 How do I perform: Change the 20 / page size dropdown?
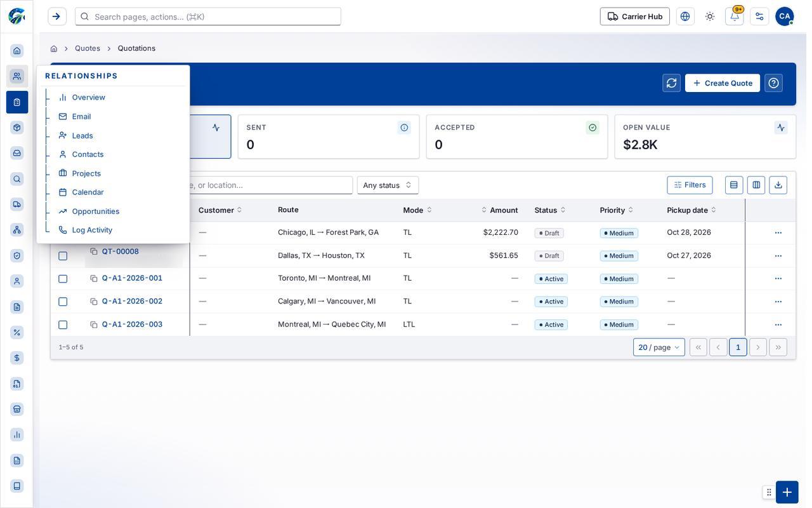659,347
